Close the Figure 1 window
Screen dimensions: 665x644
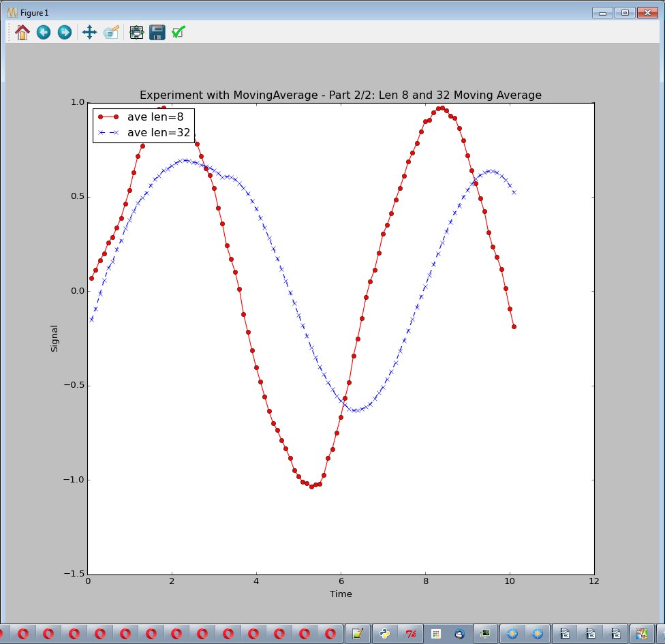[647, 13]
